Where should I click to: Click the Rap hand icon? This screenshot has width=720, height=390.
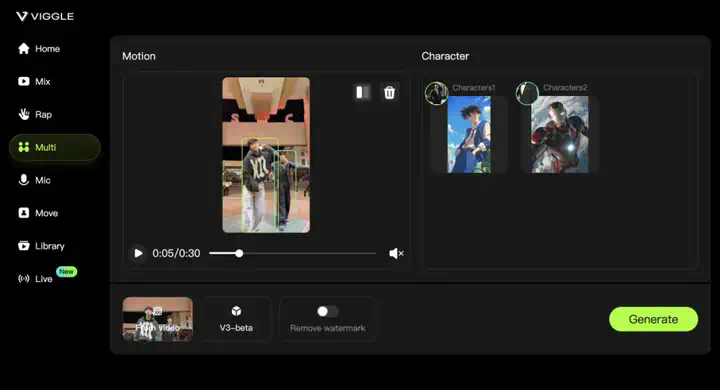click(x=23, y=114)
